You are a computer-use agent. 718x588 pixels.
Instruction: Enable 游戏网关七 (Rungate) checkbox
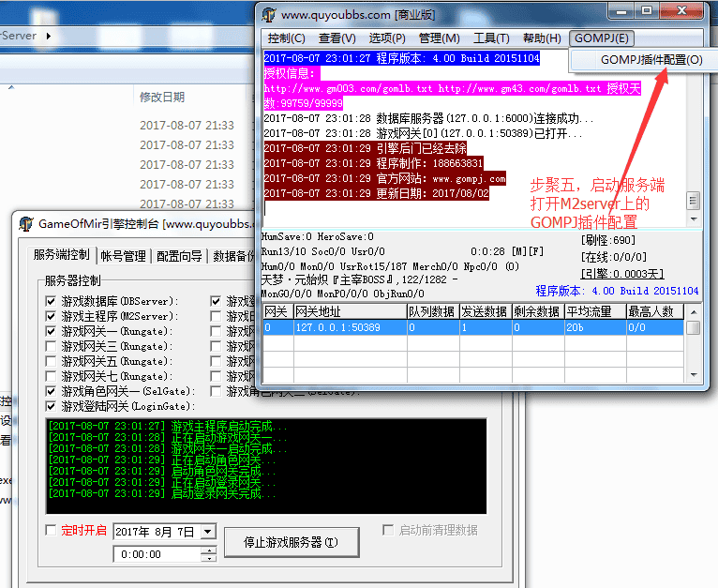click(x=51, y=377)
